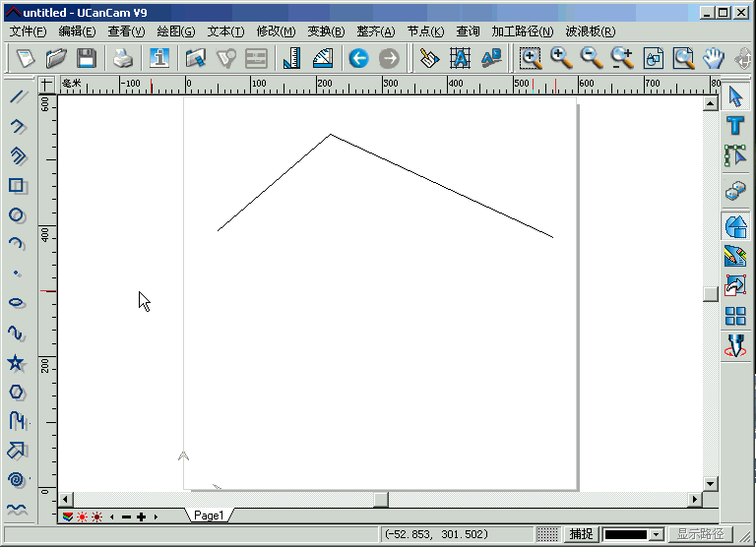Open the info icon in the toolbar
756x547 pixels.
[x=159, y=58]
